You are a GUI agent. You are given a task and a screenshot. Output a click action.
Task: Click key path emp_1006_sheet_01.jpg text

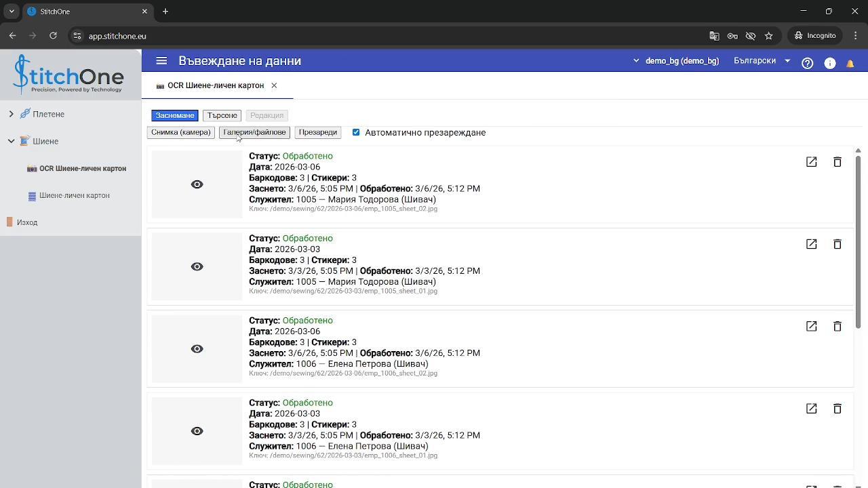click(x=343, y=455)
